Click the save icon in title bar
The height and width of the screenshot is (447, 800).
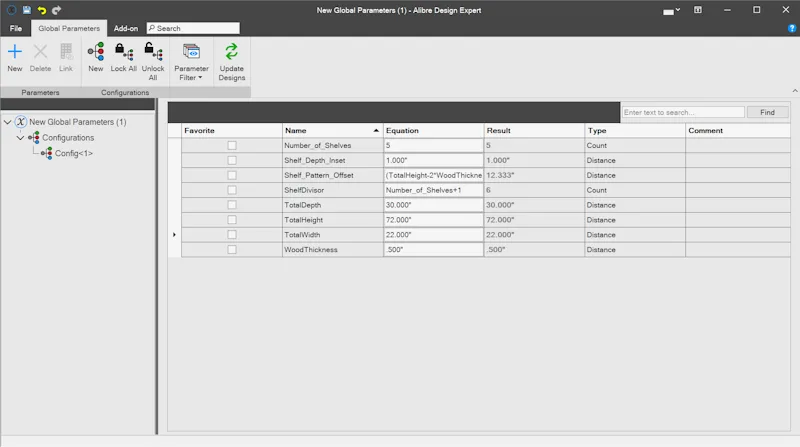click(27, 10)
